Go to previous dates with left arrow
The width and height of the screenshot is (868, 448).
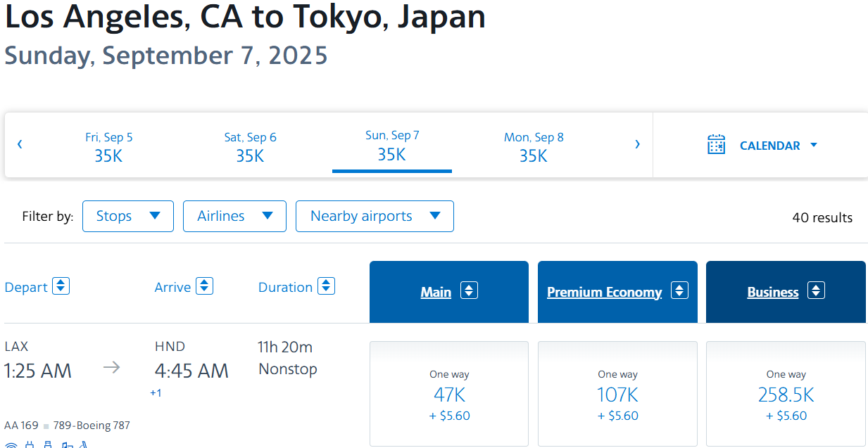click(x=20, y=145)
